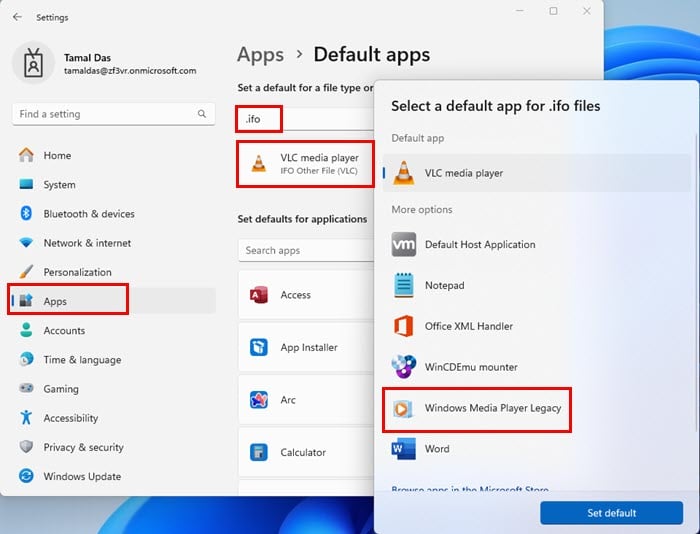Click the search magnifier icon
The width and height of the screenshot is (700, 534).
(x=202, y=114)
